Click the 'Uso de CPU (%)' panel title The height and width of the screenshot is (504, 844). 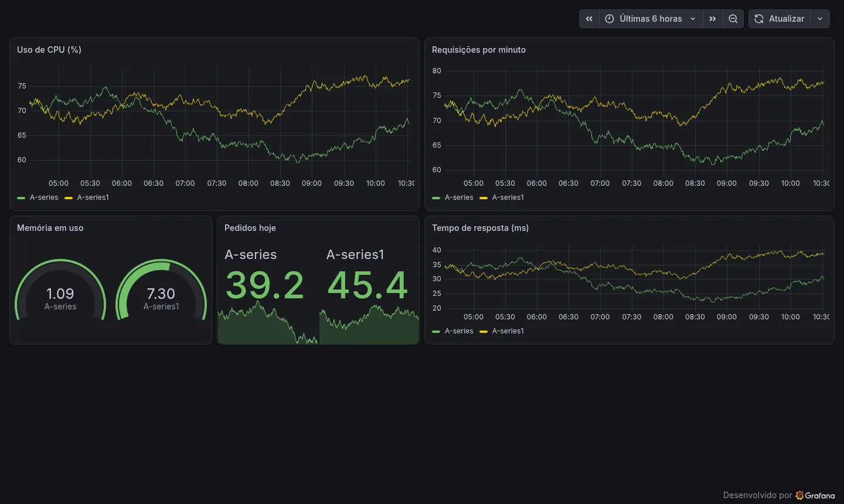point(49,50)
